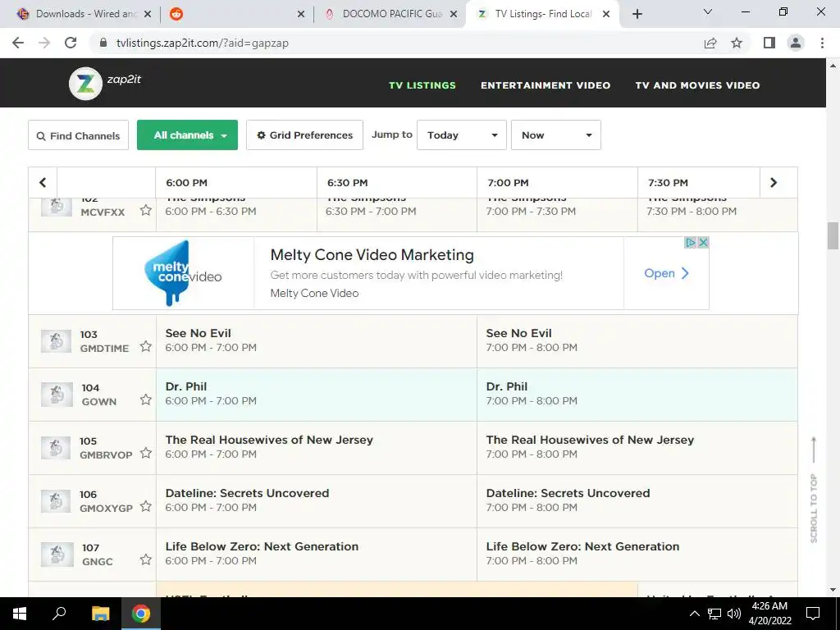The image size is (840, 630).
Task: Open the TV LISTINGS nav item
Action: (x=422, y=85)
